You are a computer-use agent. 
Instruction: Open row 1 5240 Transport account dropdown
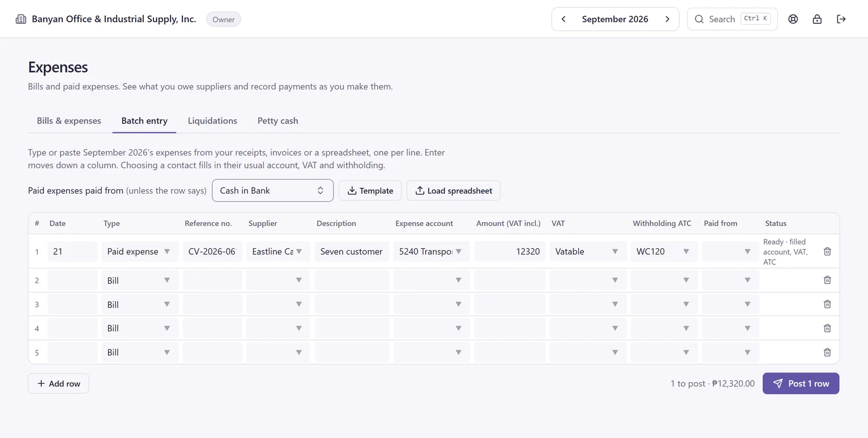pyautogui.click(x=431, y=252)
